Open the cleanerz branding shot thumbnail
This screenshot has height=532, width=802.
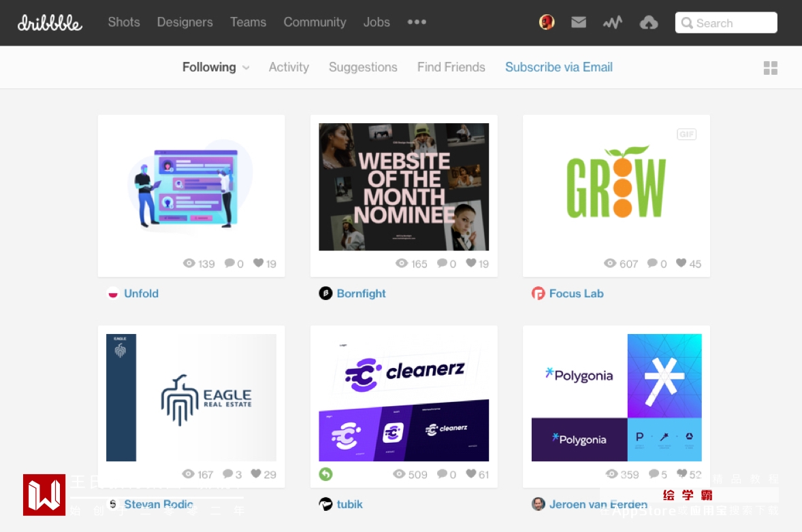point(404,397)
